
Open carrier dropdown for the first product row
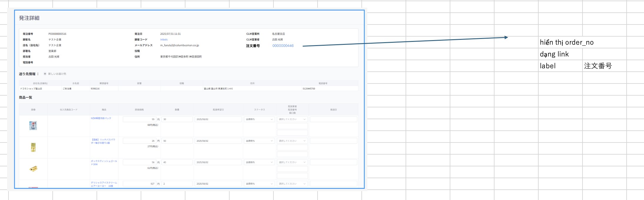[x=292, y=119]
